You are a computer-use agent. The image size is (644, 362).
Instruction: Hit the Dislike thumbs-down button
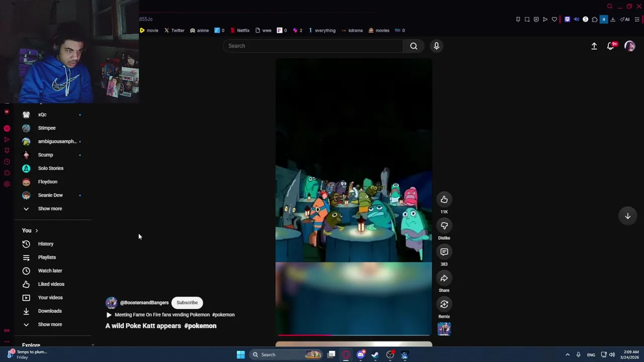pyautogui.click(x=444, y=226)
